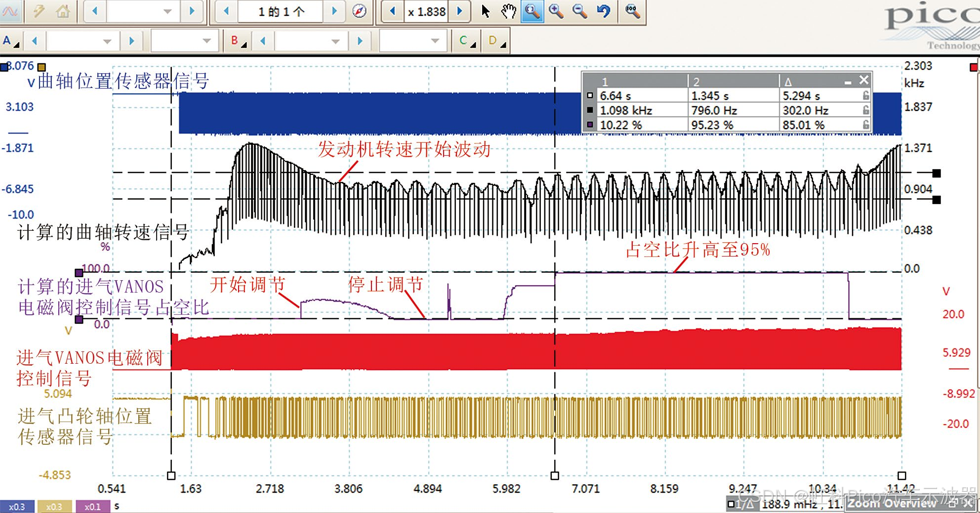Click the zoom in magnifier
Viewport: 980px width, 513px height.
[556, 11]
